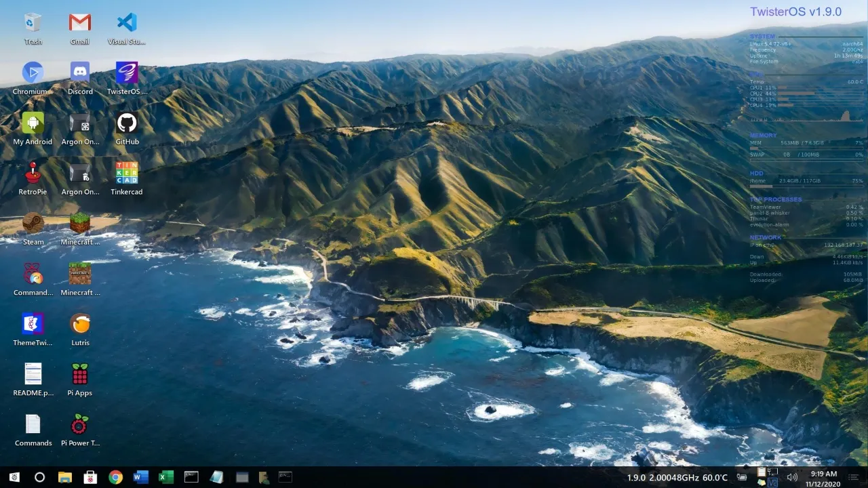Open the TwisterOS start menu
This screenshot has width=868, height=488.
pos(14,477)
